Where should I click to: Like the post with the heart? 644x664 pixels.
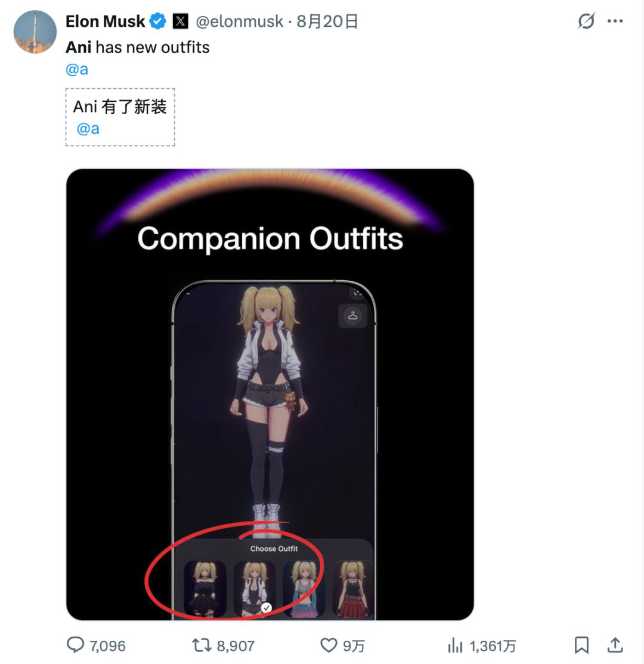(329, 644)
